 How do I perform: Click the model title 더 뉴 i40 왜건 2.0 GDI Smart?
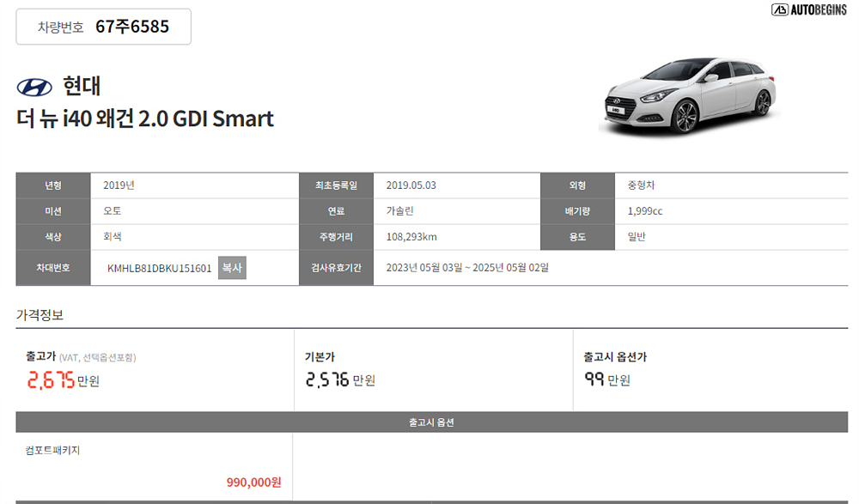click(144, 118)
